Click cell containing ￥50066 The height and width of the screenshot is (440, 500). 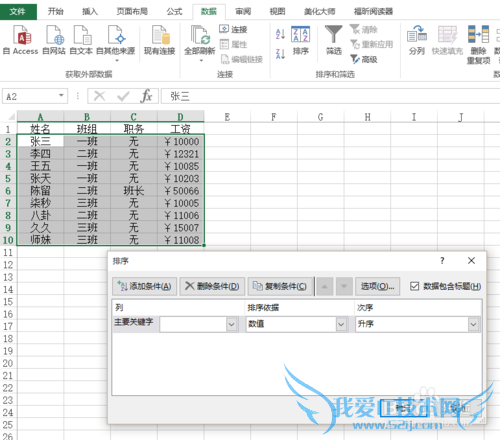coord(181,191)
